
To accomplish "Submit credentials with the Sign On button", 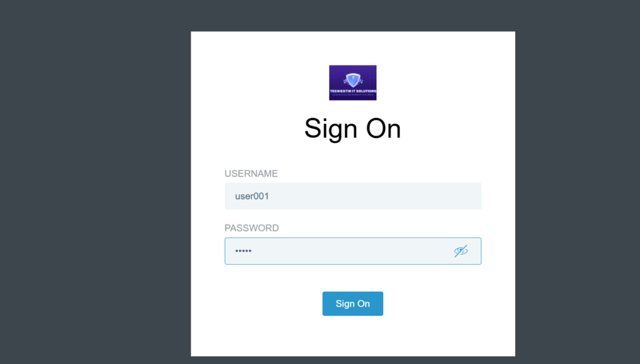I will pos(352,303).
